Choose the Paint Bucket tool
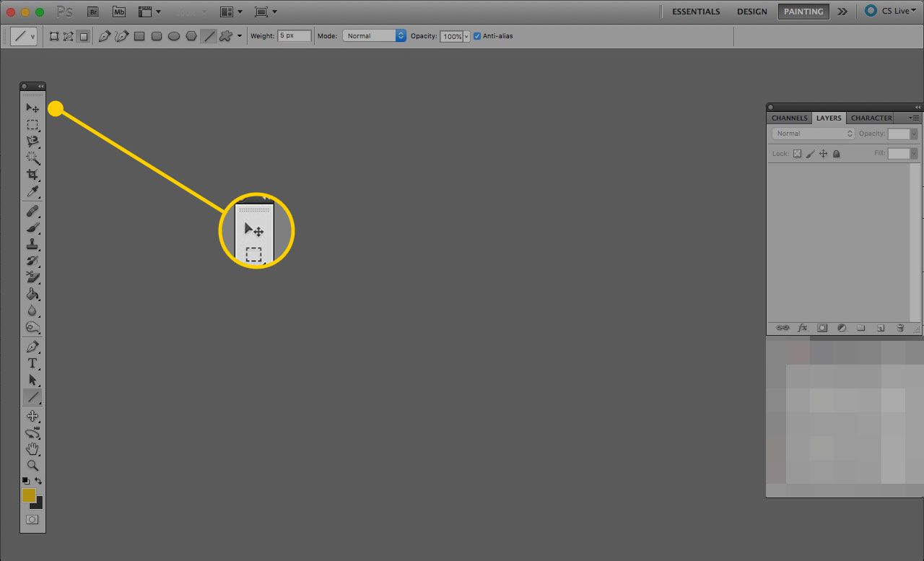Screen dimensions: 924x561 click(x=32, y=294)
